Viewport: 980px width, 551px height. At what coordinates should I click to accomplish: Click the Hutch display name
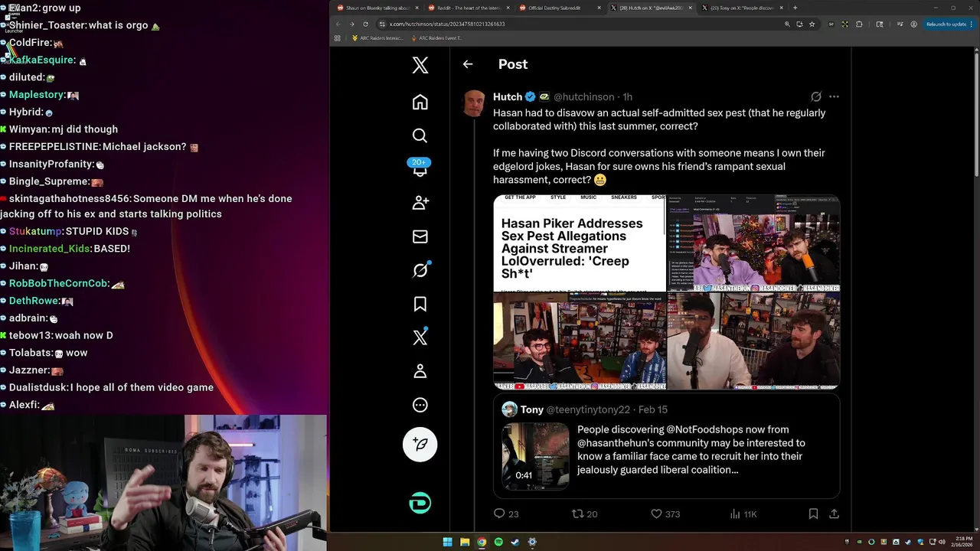pyautogui.click(x=508, y=96)
